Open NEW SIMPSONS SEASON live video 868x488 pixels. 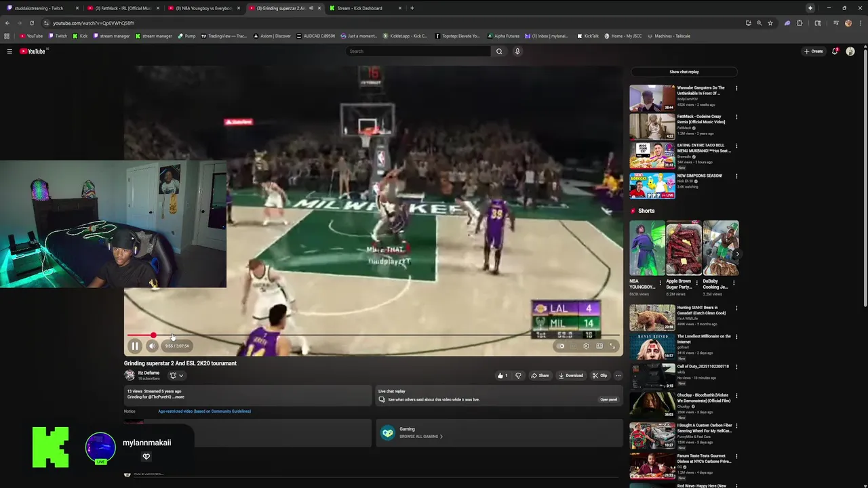652,186
